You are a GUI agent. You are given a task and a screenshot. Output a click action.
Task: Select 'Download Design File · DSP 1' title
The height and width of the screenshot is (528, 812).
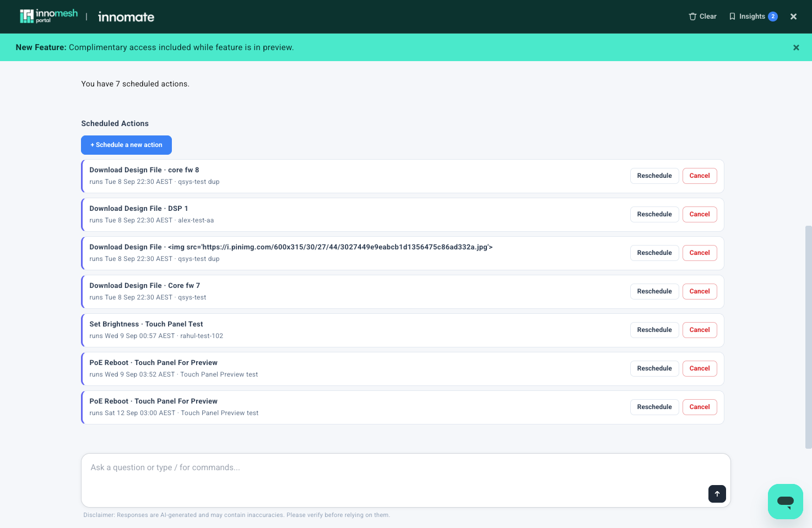point(139,209)
